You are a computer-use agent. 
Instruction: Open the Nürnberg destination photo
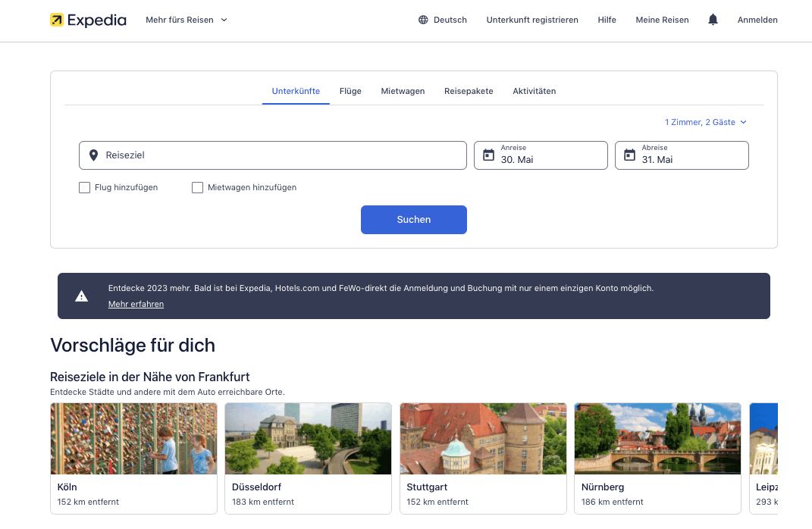point(657,438)
